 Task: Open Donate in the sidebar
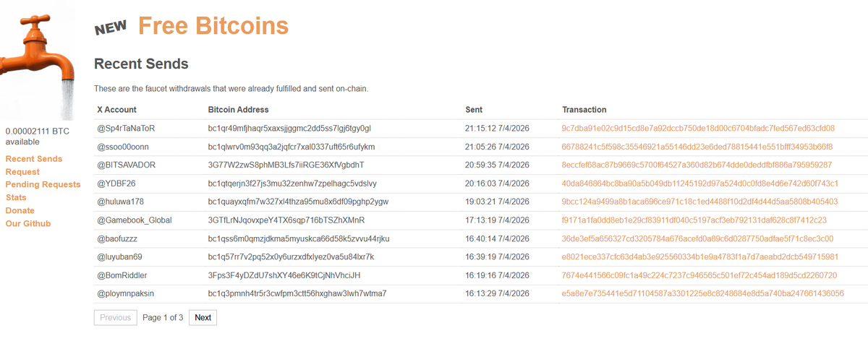(x=20, y=211)
